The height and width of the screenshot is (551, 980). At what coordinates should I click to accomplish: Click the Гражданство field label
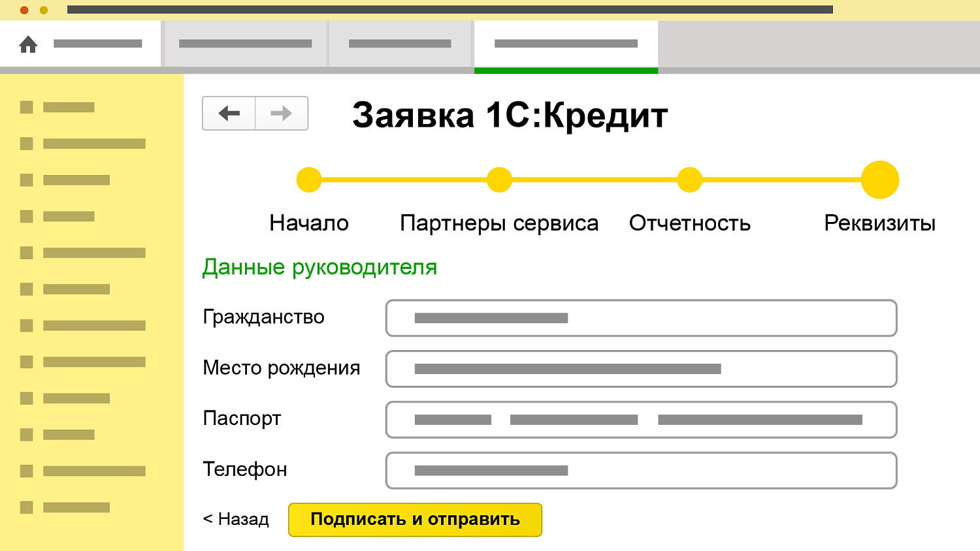click(263, 317)
